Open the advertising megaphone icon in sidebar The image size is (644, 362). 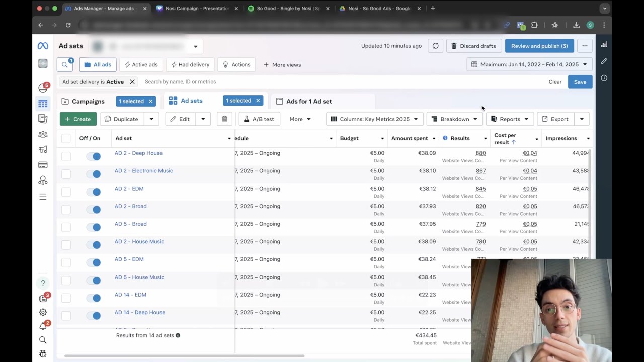click(x=43, y=149)
